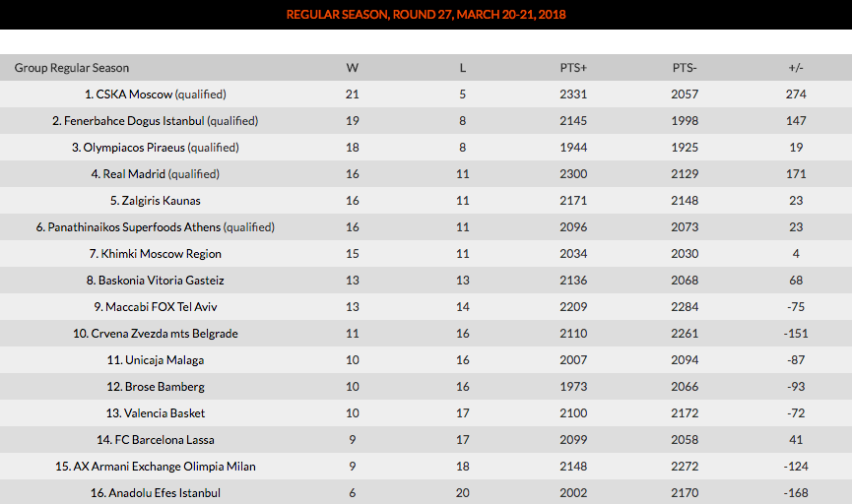Screen dimensions: 852x504
Task: Click the PTS- column header
Action: (x=685, y=68)
